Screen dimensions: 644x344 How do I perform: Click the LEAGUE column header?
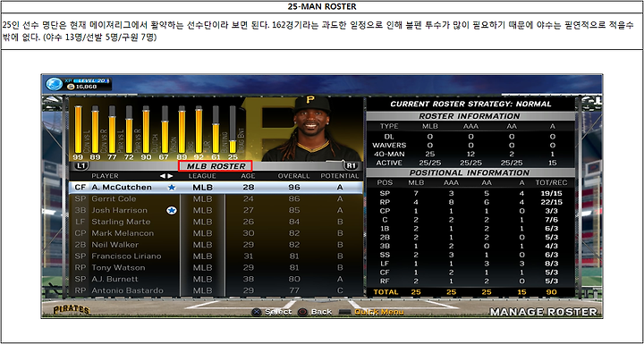click(x=202, y=176)
